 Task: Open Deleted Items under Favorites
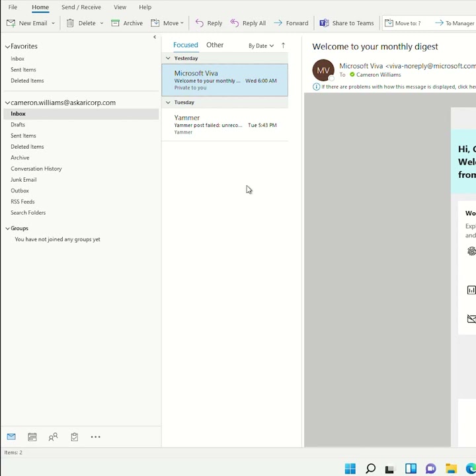27,81
